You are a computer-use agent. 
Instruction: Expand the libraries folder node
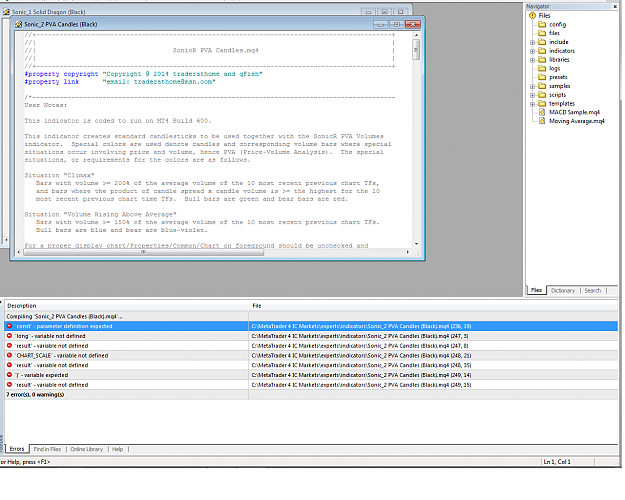[532, 60]
